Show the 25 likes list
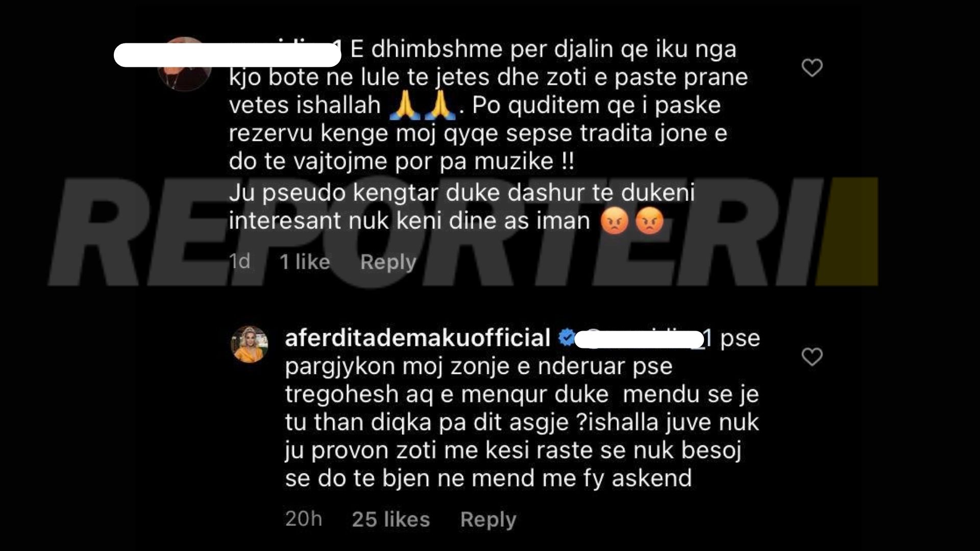980x551 pixels. point(391,519)
